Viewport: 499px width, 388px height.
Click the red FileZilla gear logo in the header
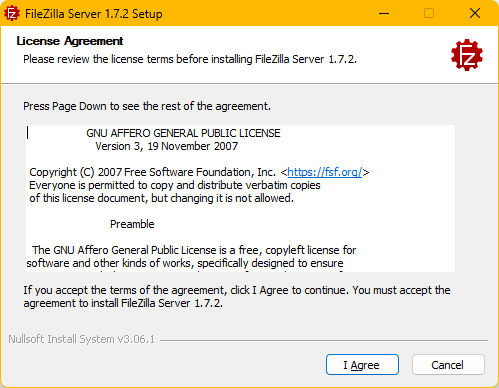click(467, 55)
